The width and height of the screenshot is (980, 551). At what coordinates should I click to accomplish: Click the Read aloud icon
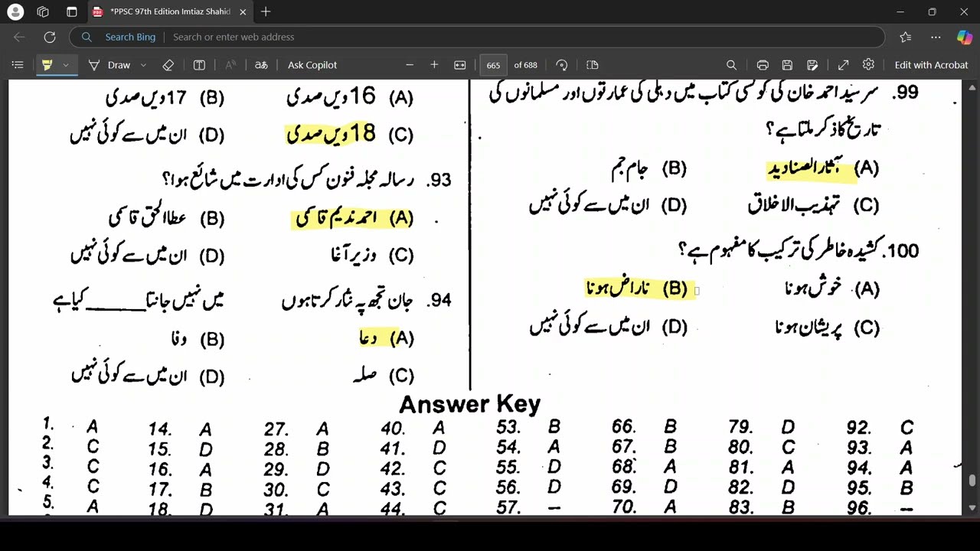(x=230, y=65)
